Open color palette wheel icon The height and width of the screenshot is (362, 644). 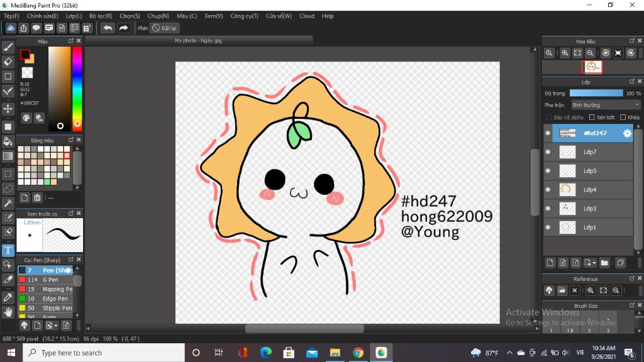point(26,118)
